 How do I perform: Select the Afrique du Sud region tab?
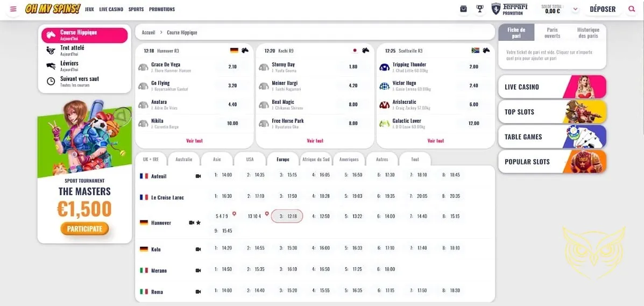pos(316,160)
